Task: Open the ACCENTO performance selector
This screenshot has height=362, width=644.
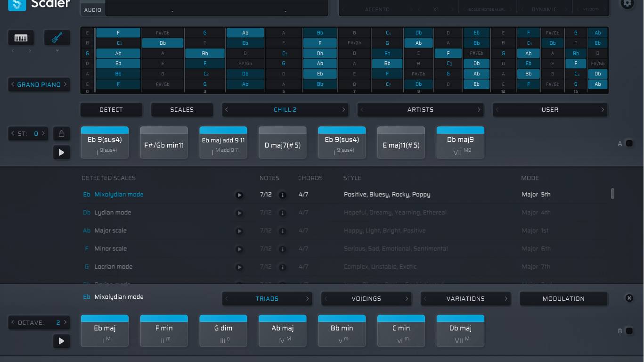Action: pos(377,9)
